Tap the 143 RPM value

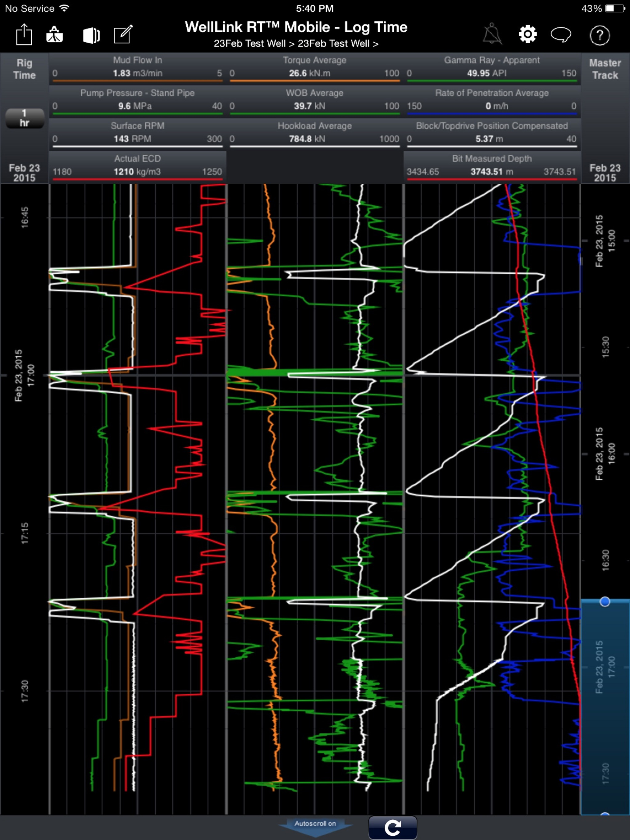point(133,139)
